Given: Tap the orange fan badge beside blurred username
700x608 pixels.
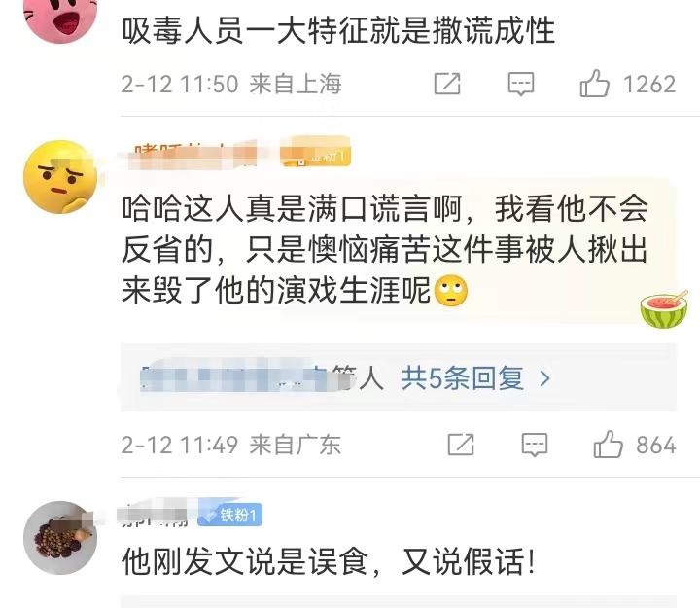Looking at the screenshot, I should [x=315, y=154].
